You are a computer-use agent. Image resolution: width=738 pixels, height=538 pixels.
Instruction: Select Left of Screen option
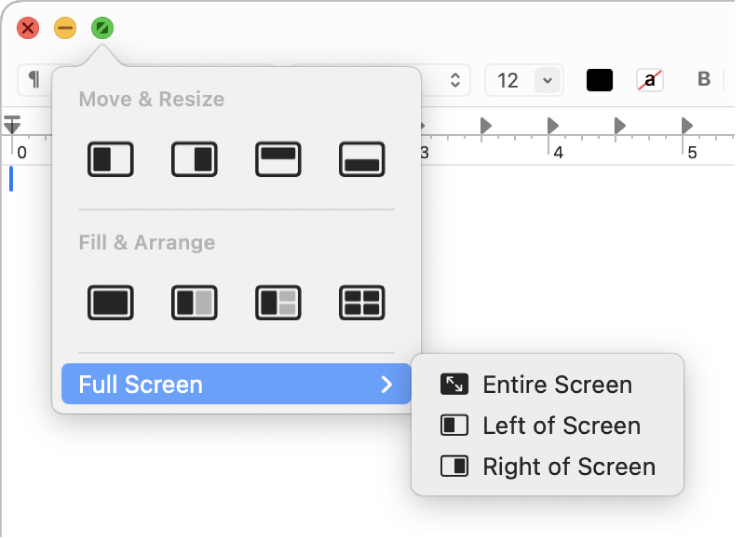560,426
